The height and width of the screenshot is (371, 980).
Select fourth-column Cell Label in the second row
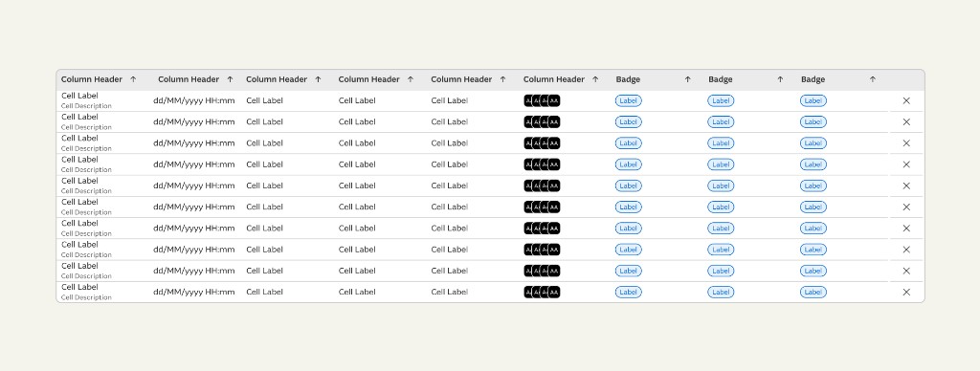(x=357, y=121)
